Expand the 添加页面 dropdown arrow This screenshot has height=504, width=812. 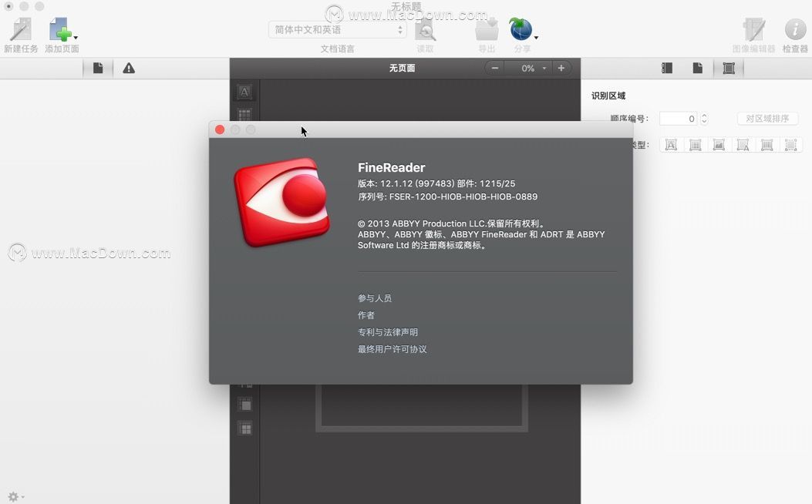tap(76, 38)
